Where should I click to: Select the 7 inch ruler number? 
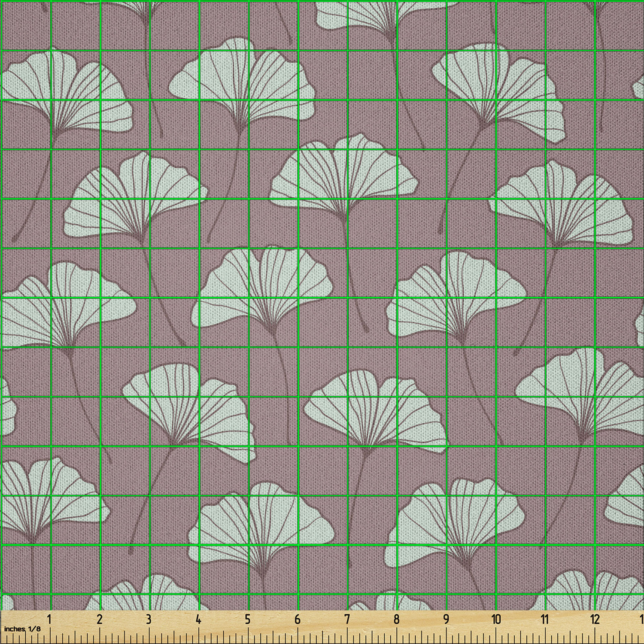click(347, 619)
